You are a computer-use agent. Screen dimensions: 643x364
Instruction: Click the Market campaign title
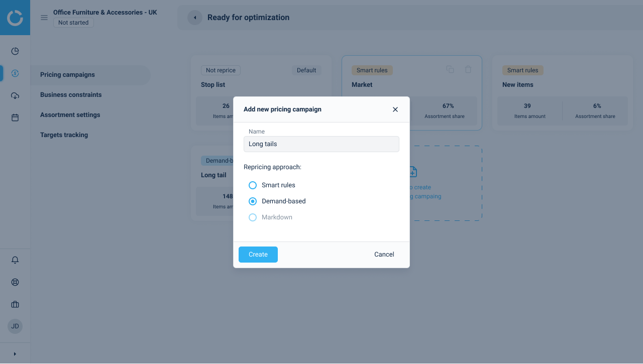362,85
